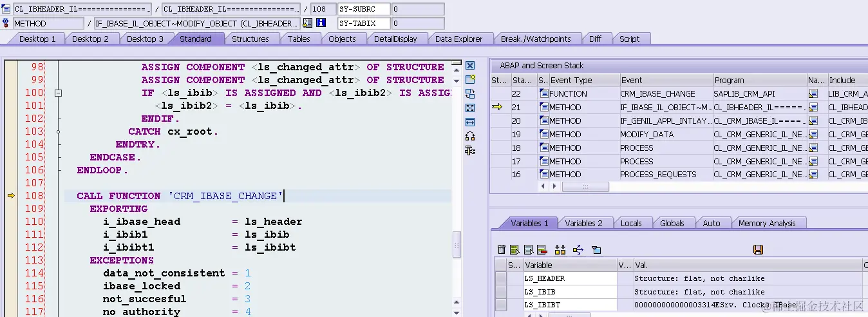Click the delete trash icon in Variables toolbar
This screenshot has width=868, height=317.
point(502,249)
